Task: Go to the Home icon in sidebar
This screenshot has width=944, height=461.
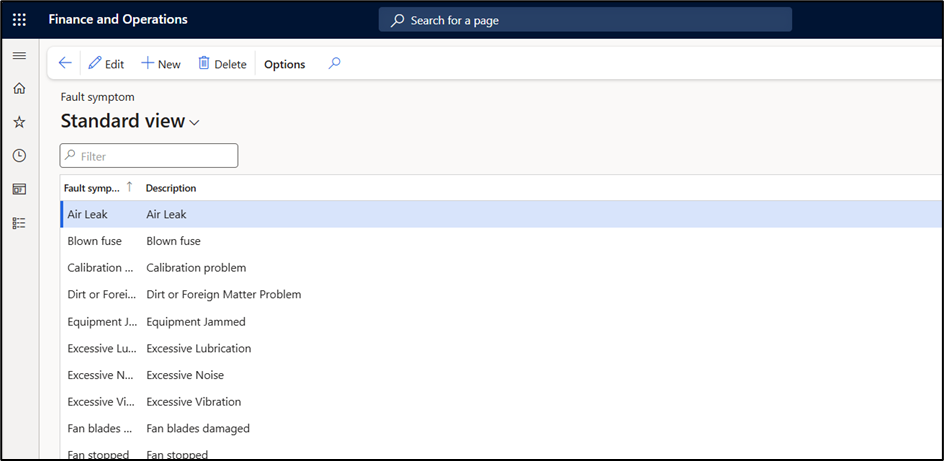Action: click(19, 89)
